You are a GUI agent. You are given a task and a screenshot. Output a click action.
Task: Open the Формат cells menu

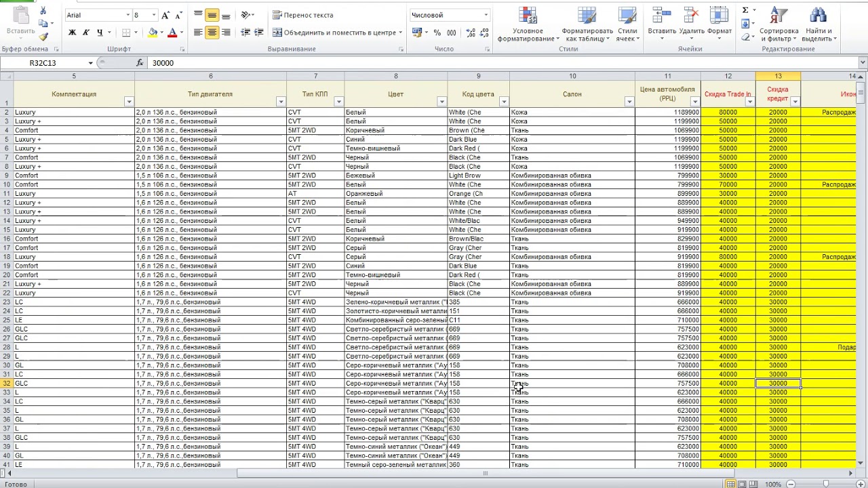click(719, 23)
